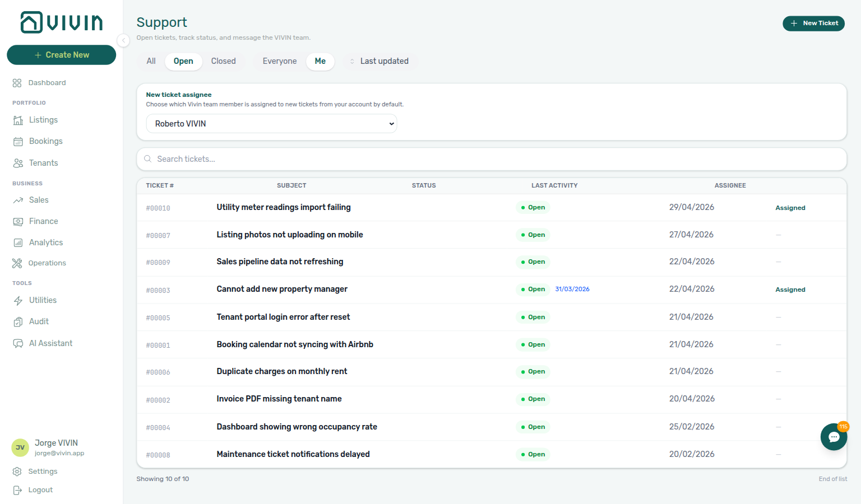Click the Analytics bar chart icon

tap(18, 243)
